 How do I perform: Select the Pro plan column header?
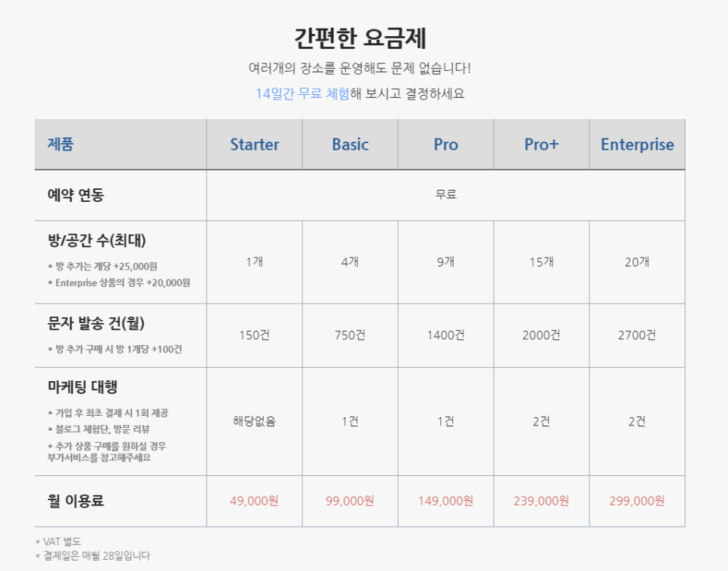coord(445,145)
